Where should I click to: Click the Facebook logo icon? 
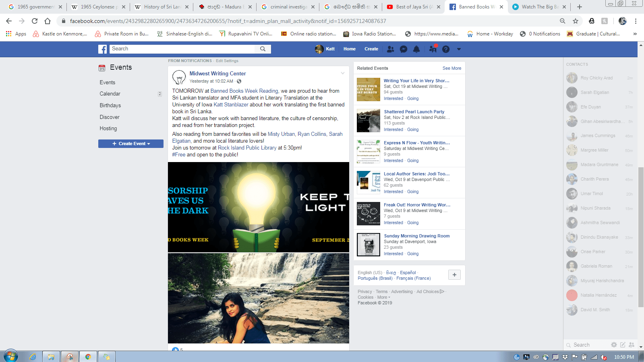point(103,49)
